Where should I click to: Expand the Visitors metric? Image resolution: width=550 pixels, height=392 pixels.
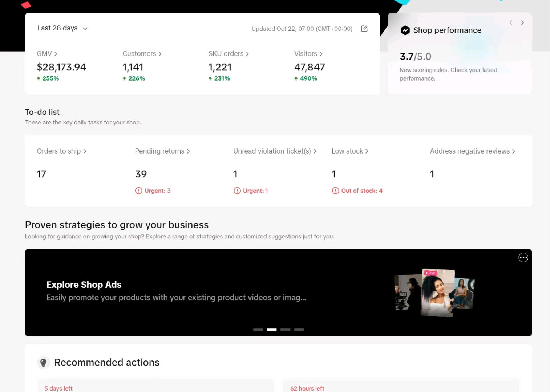tap(308, 54)
